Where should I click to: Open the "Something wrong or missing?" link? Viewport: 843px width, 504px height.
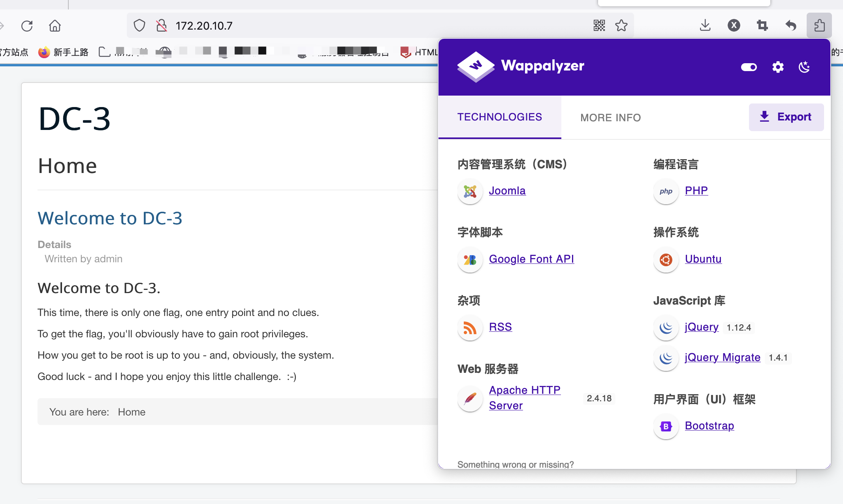pyautogui.click(x=515, y=464)
